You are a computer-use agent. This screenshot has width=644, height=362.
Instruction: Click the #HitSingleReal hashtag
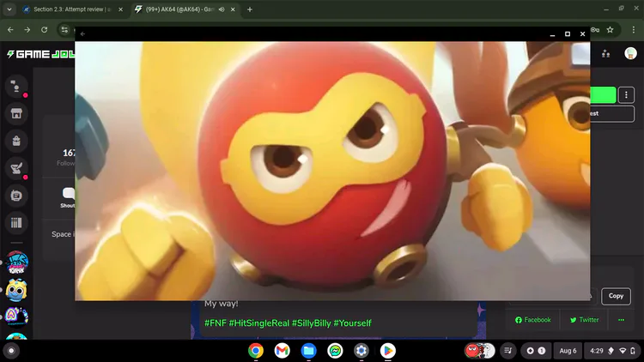tap(259, 323)
